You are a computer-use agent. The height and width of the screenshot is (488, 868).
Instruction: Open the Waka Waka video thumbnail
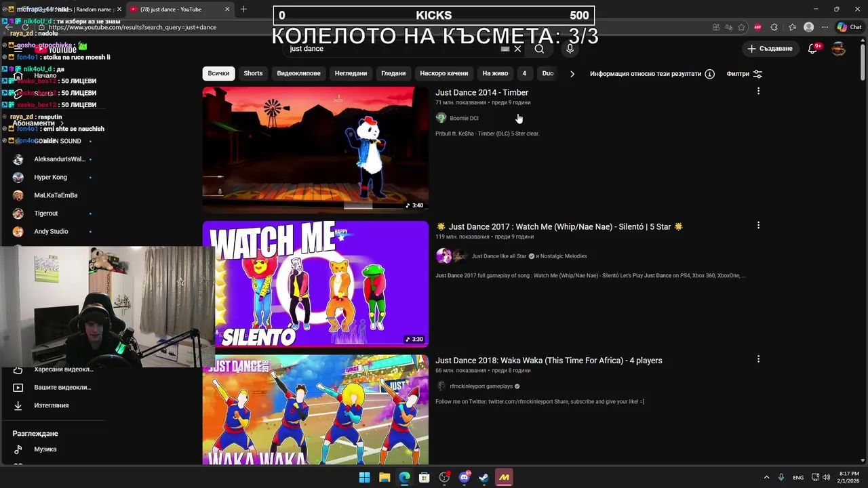pyautogui.click(x=315, y=409)
